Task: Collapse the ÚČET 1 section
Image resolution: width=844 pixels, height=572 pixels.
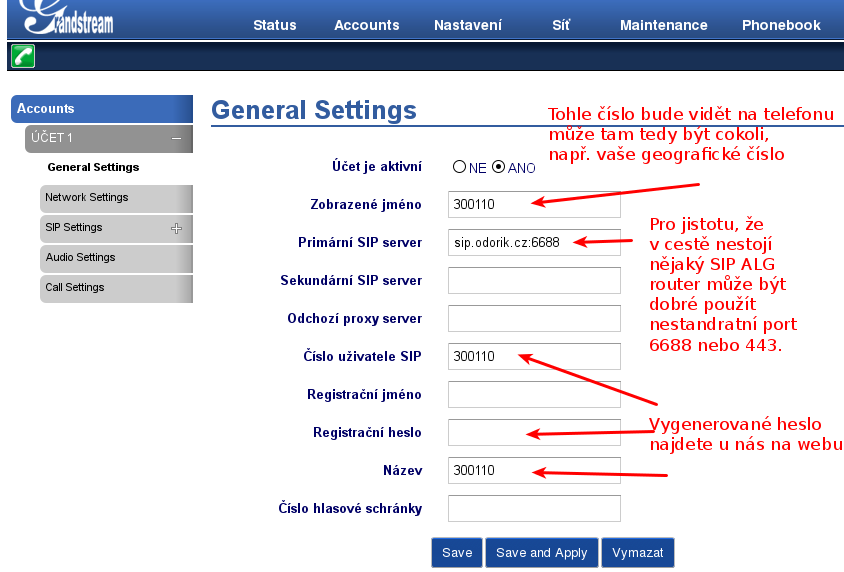Action: [x=176, y=138]
